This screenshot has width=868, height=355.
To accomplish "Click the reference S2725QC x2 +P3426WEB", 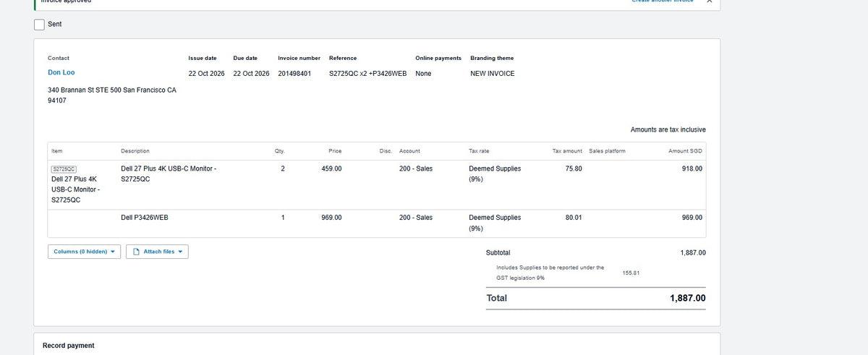I will point(367,74).
